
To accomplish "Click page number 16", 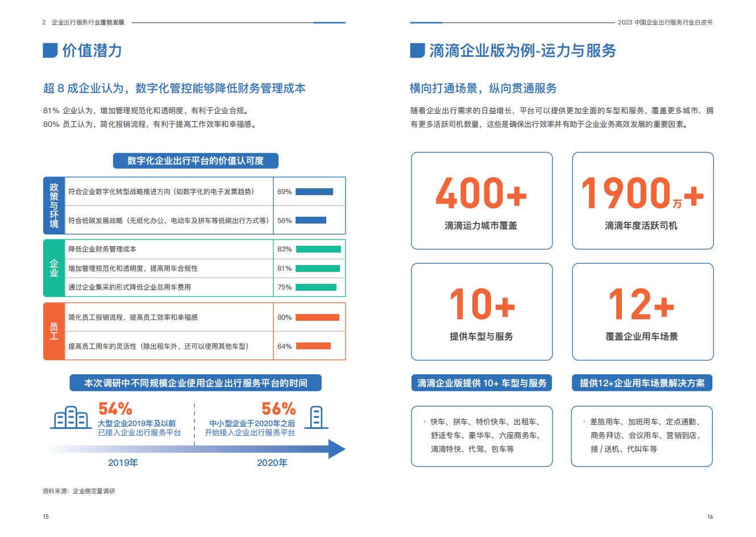I will tap(710, 517).
